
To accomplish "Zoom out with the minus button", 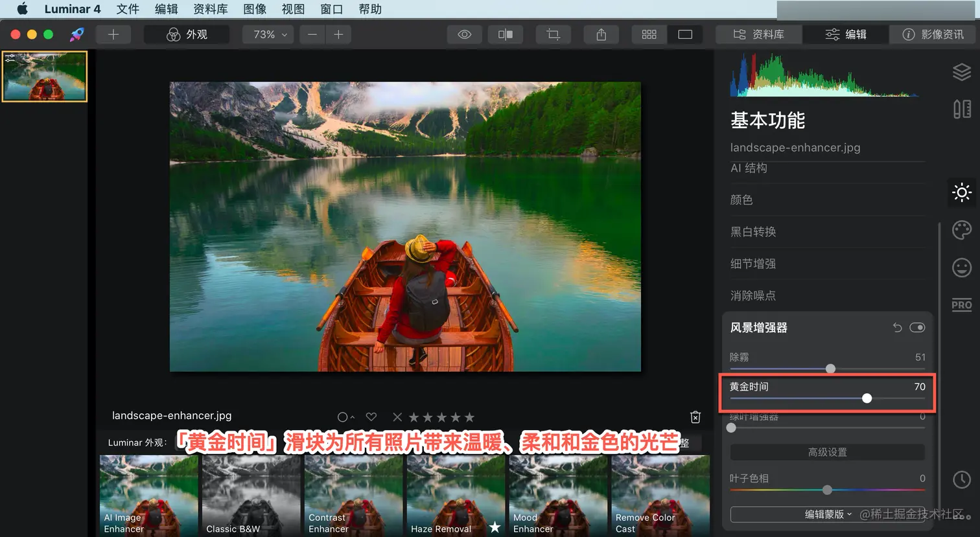I will (312, 34).
